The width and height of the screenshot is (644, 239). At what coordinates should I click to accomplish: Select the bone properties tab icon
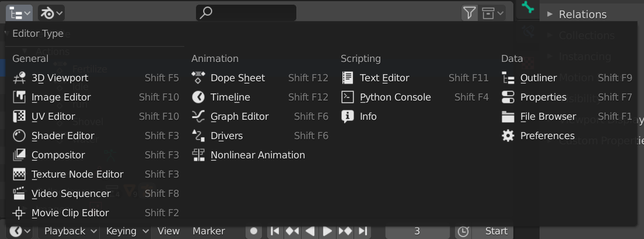(x=528, y=8)
